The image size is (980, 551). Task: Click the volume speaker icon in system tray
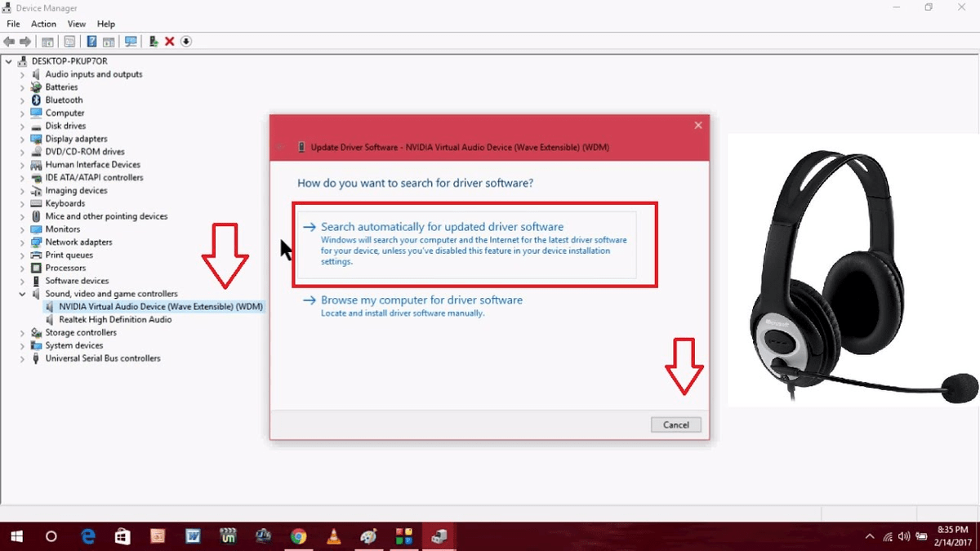(x=904, y=536)
